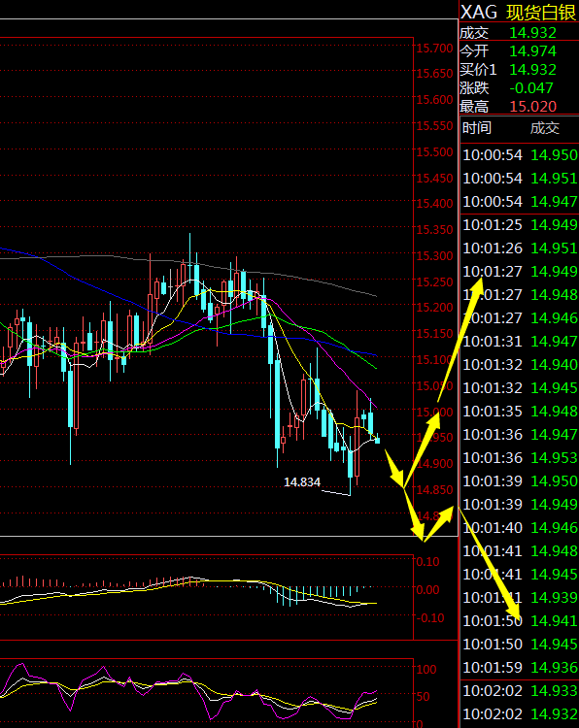Image resolution: width=579 pixels, height=728 pixels.
Task: Click the 10:01:25 tick row at 14.949
Action: 520,225
